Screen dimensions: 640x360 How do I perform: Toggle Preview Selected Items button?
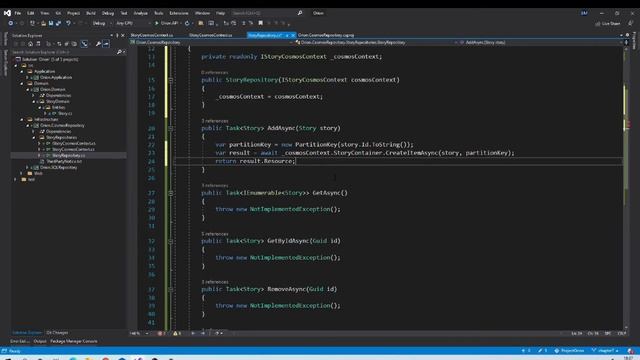[106, 44]
